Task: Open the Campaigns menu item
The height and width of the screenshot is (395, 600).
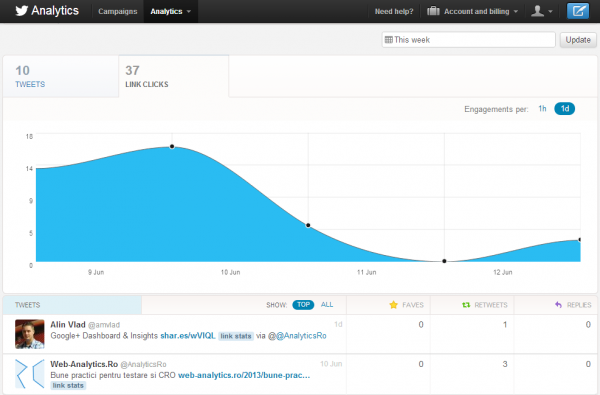Action: [x=117, y=11]
